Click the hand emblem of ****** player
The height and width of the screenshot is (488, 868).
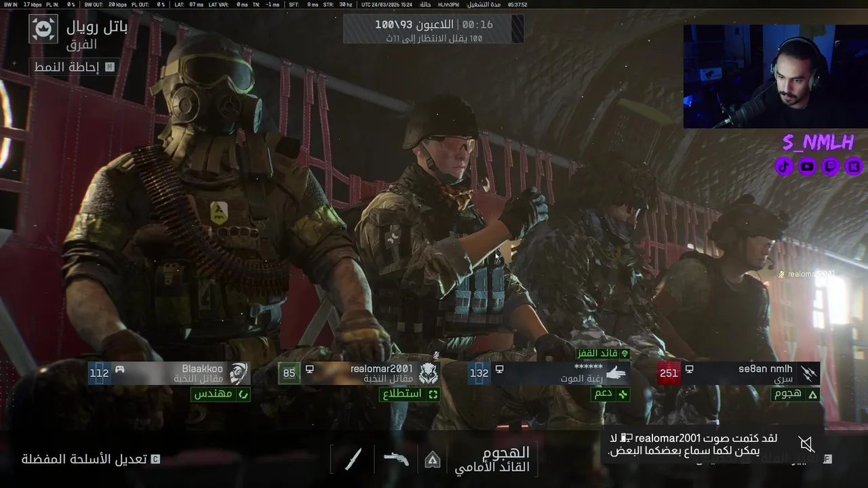tap(616, 373)
